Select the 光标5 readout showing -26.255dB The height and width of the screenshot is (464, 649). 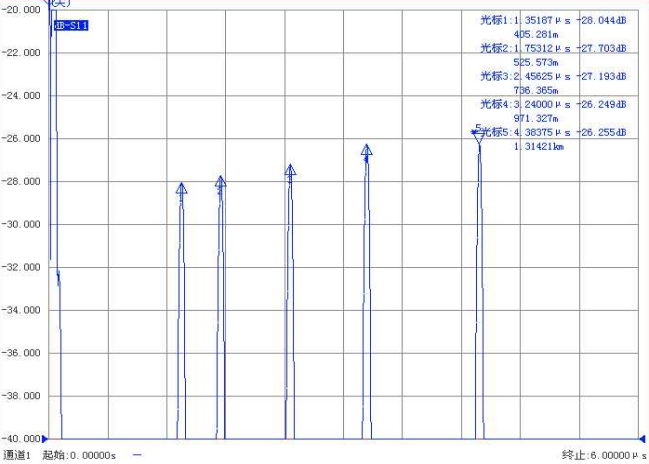(x=553, y=132)
